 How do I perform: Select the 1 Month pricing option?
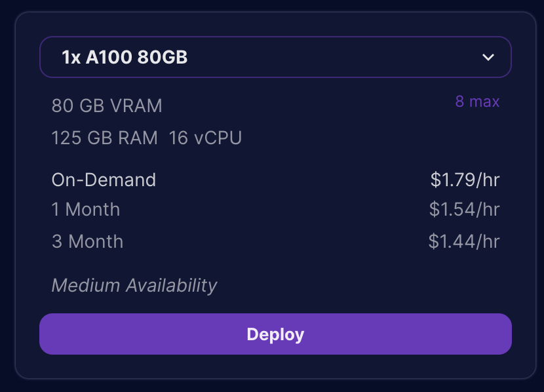[x=86, y=210]
